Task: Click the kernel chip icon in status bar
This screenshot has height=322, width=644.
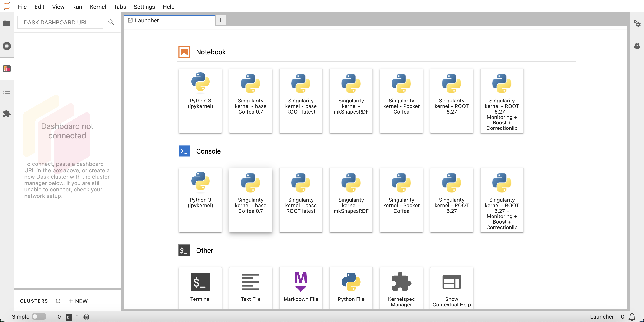Action: tap(86, 317)
